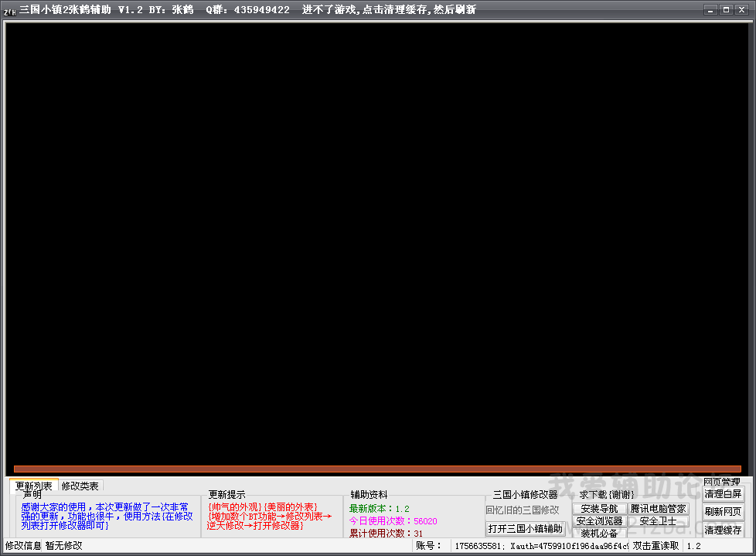
Task: Click the 修改信息 暂无修改 status text
Action: pos(44,546)
